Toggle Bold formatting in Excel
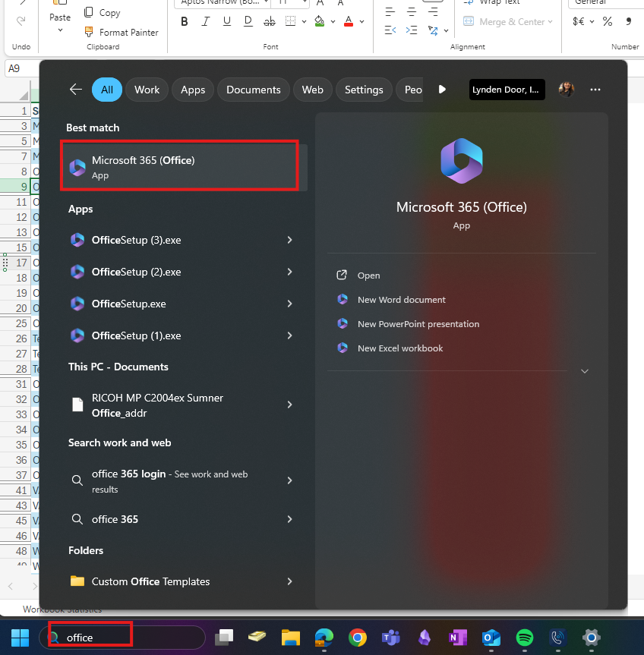The width and height of the screenshot is (644, 655). [x=185, y=21]
